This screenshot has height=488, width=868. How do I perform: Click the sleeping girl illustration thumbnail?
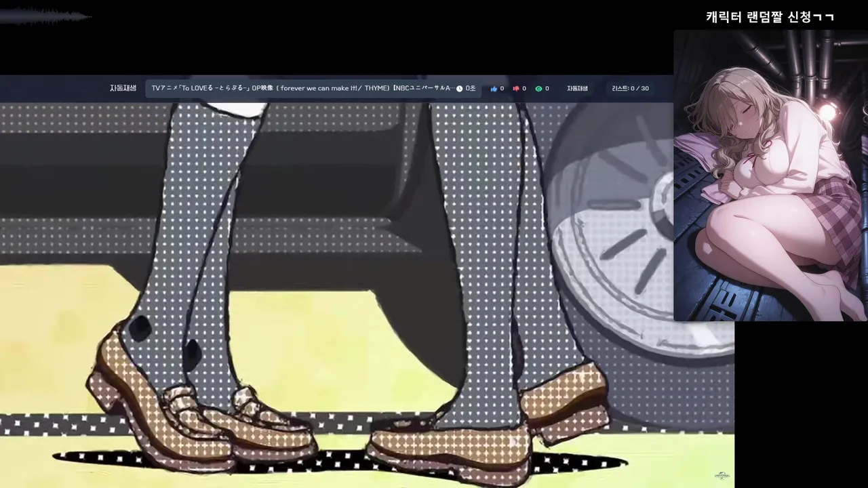(770, 176)
